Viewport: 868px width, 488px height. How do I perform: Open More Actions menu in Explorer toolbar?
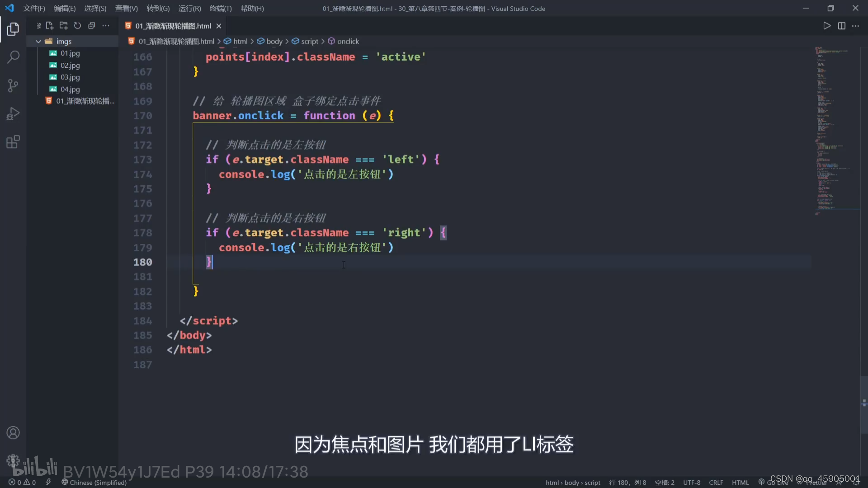coord(105,26)
